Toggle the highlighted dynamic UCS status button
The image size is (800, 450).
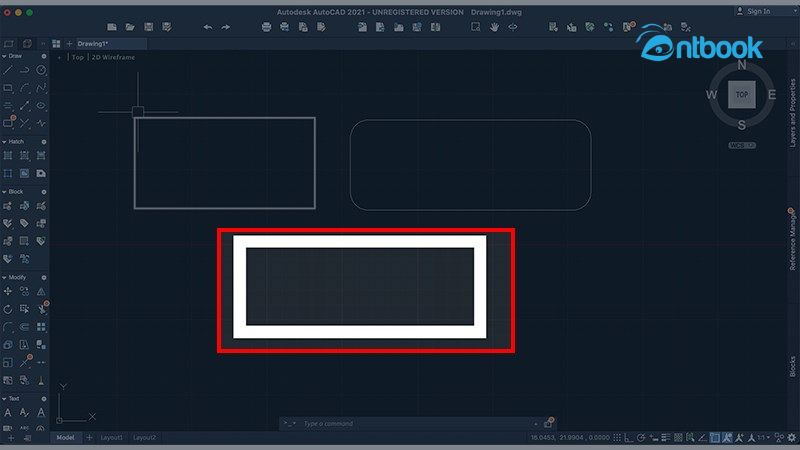(715, 438)
